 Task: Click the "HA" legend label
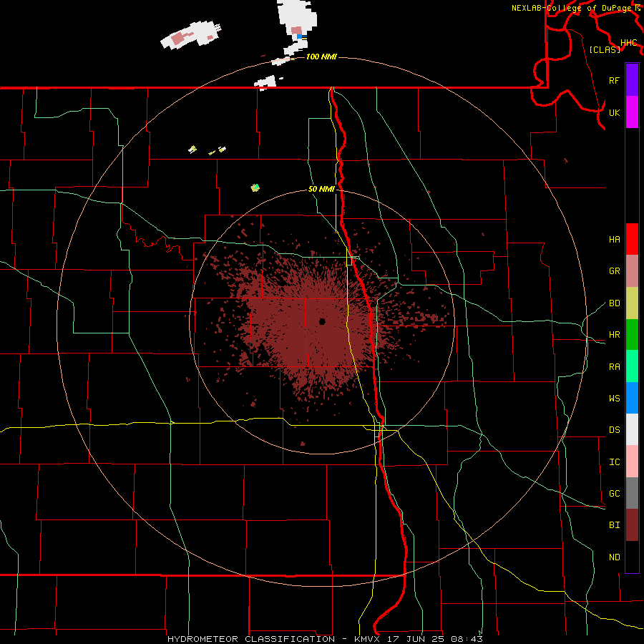click(x=614, y=240)
